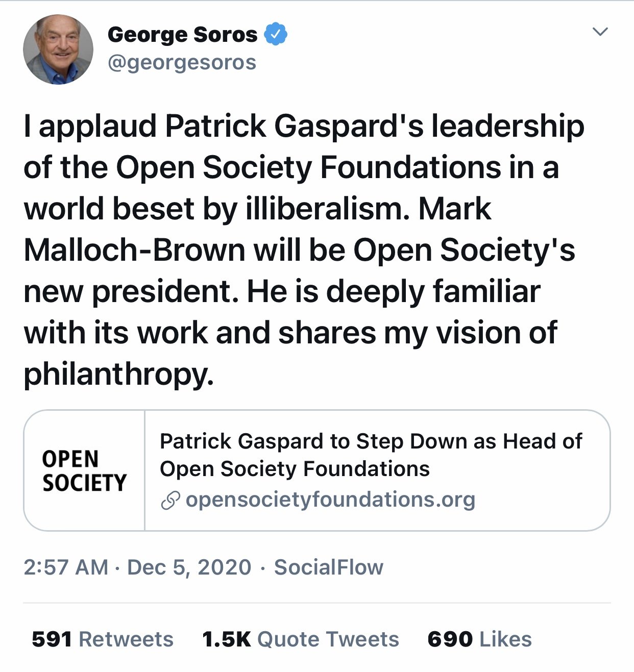
Task: Click the 2:57 AM timestamp
Action: pyautogui.click(x=66, y=567)
